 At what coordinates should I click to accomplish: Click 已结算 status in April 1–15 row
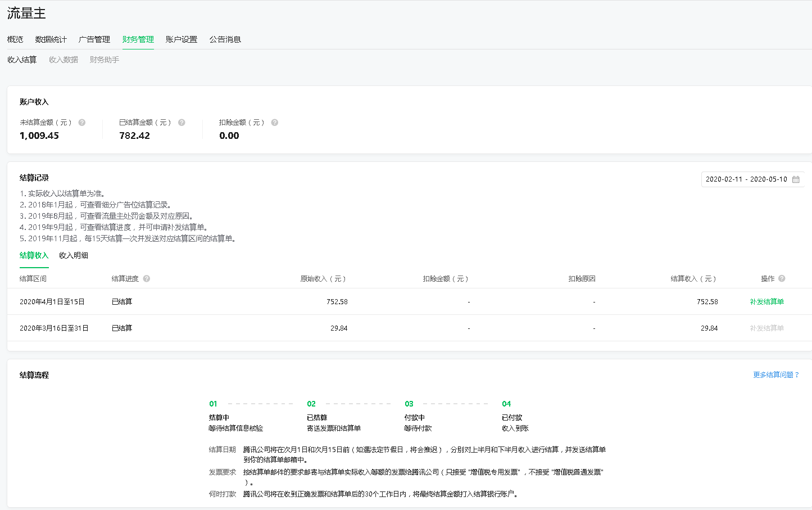(x=122, y=302)
